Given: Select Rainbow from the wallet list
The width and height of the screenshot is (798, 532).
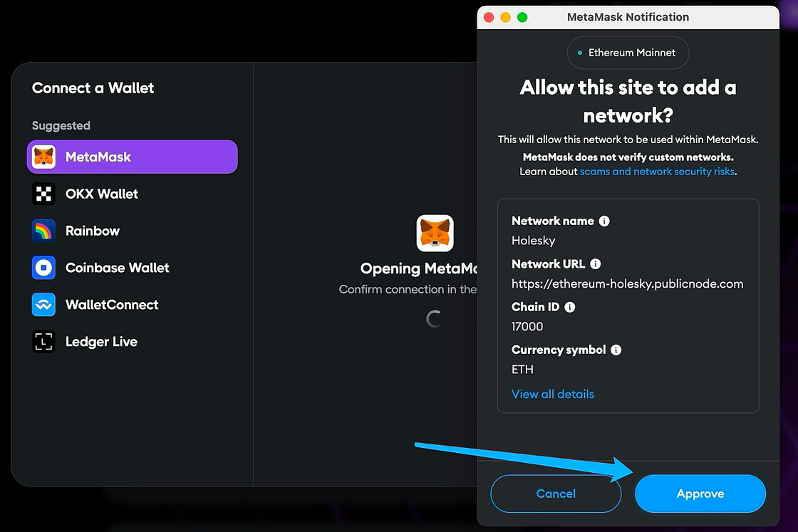Looking at the screenshot, I should pos(93,231).
